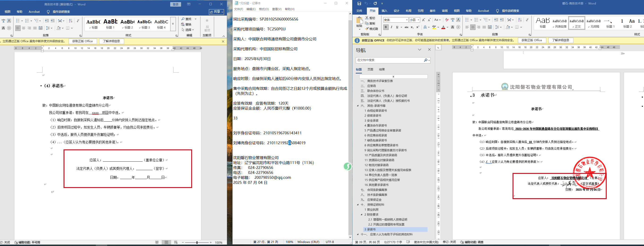This screenshot has height=246, width=644.
Task: Copy selection with 复制 in right Word
Action: click(370, 24)
